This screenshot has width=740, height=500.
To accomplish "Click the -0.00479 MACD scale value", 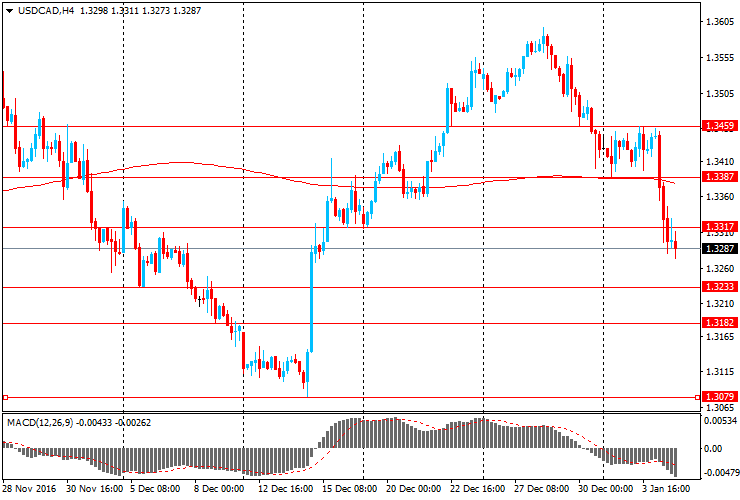I will point(720,471).
